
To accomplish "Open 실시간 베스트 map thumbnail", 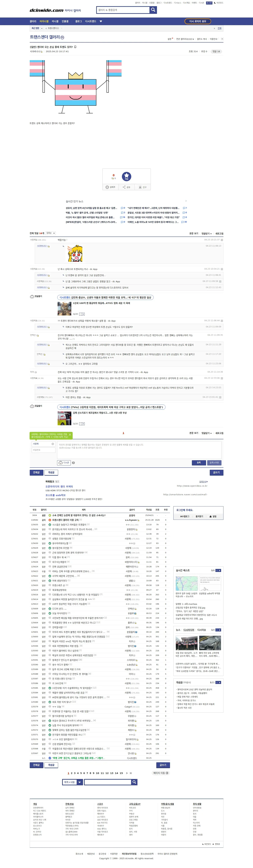I will (187, 583).
